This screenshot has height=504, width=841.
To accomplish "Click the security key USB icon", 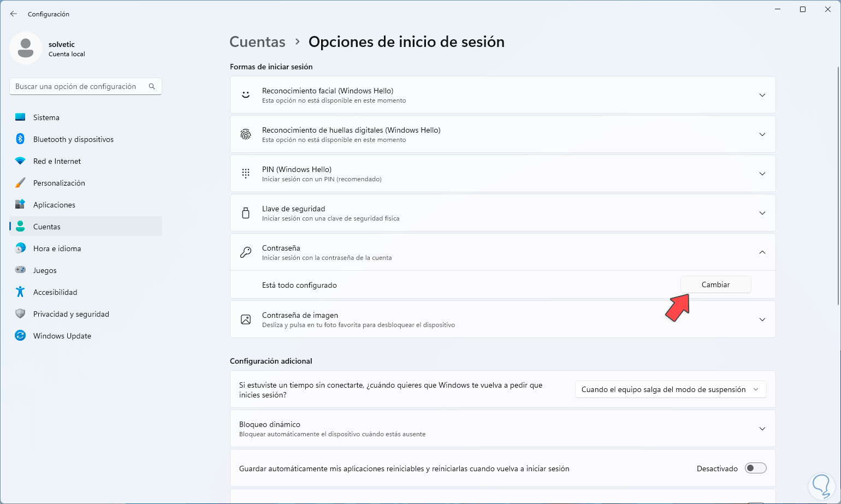I will coord(246,213).
